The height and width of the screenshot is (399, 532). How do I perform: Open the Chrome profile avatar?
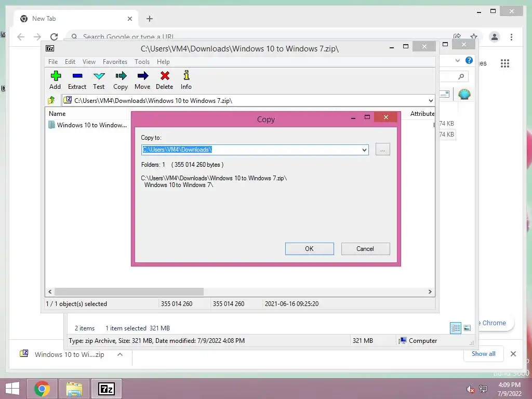click(495, 37)
